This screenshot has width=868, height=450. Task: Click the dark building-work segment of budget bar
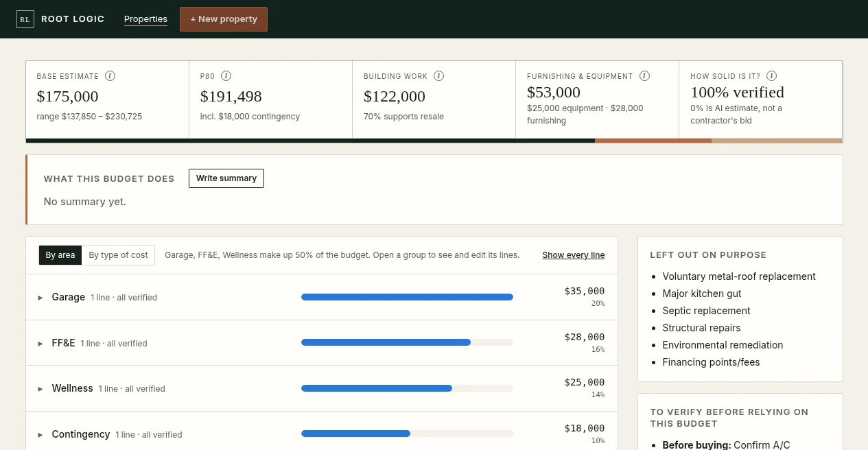point(310,141)
